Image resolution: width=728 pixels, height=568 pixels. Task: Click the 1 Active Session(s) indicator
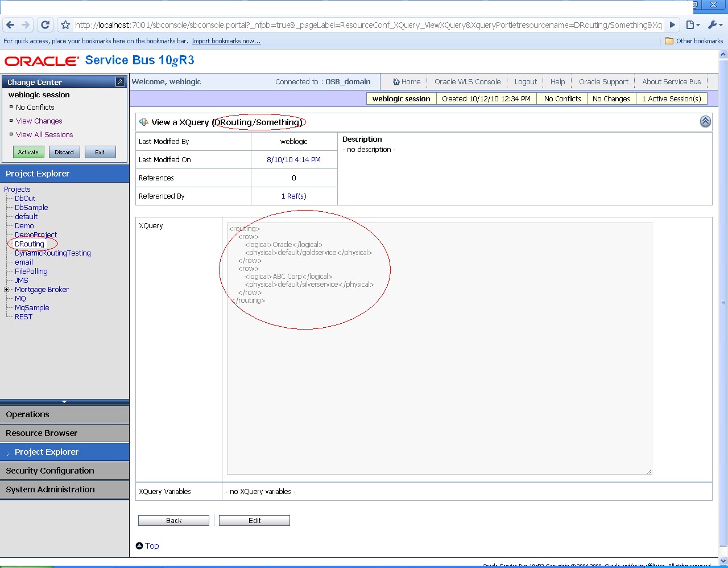[x=671, y=99]
